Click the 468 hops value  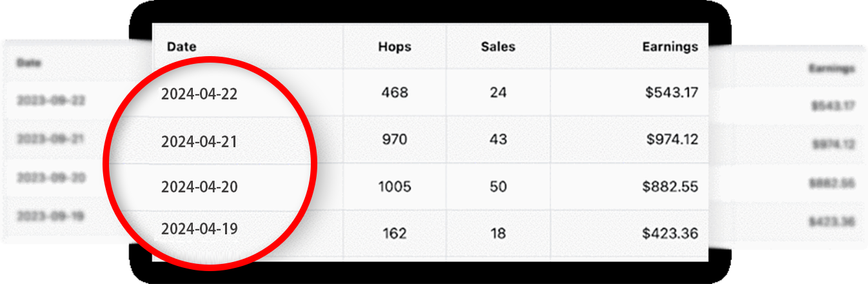tap(395, 93)
